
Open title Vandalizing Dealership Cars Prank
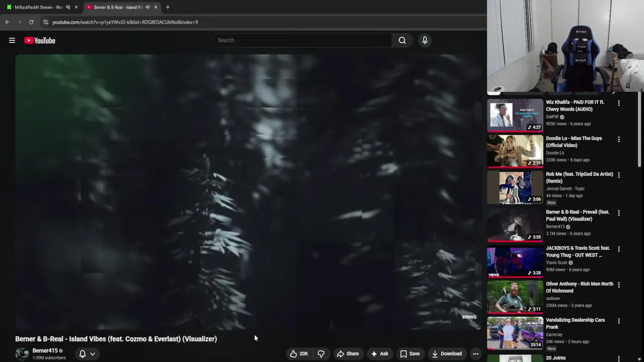tap(575, 323)
